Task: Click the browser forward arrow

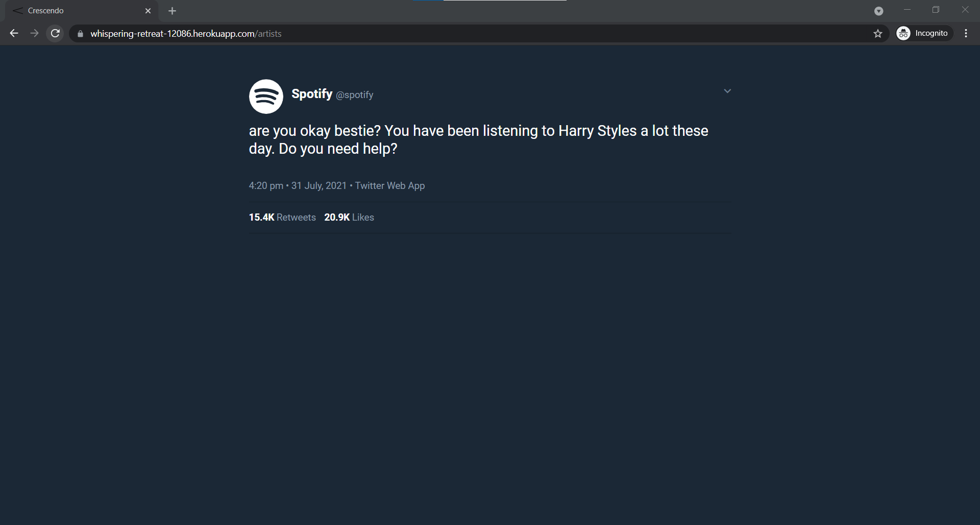Action: (34, 33)
